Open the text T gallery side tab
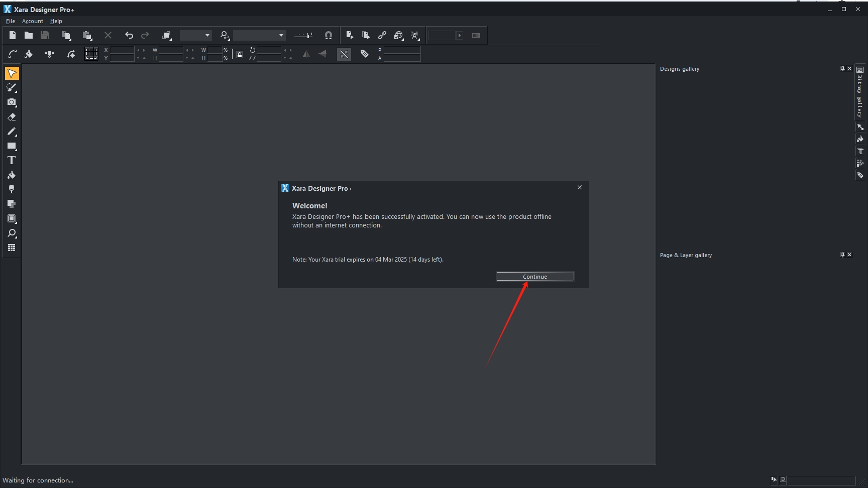The width and height of the screenshot is (868, 488). (x=860, y=151)
